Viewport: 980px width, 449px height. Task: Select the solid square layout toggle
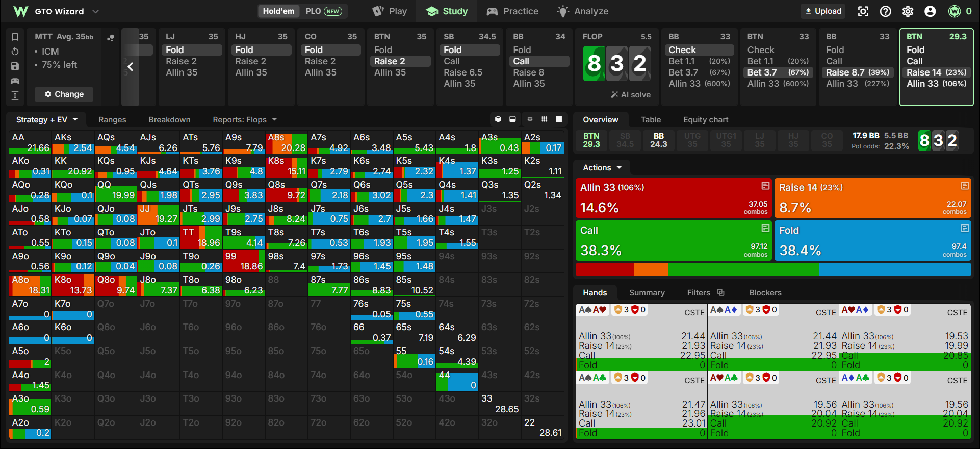click(x=559, y=119)
